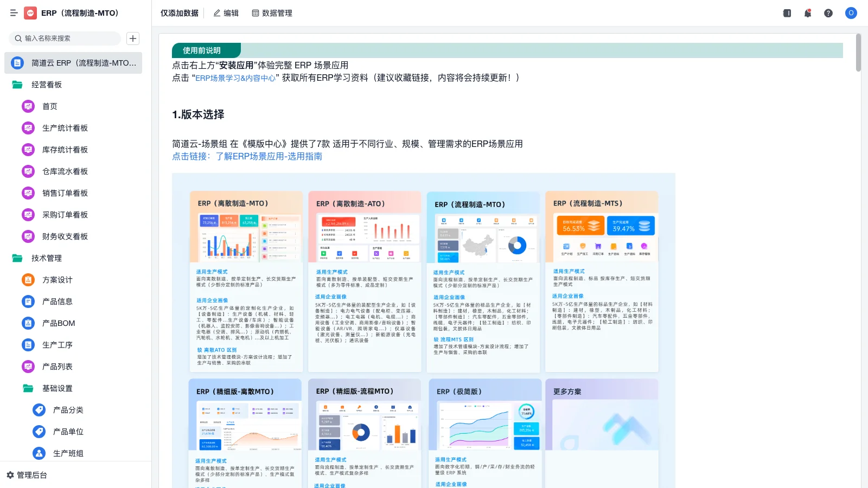868x488 pixels.
Task: Open the ERP场景学习&内容中心 link
Action: (x=235, y=78)
